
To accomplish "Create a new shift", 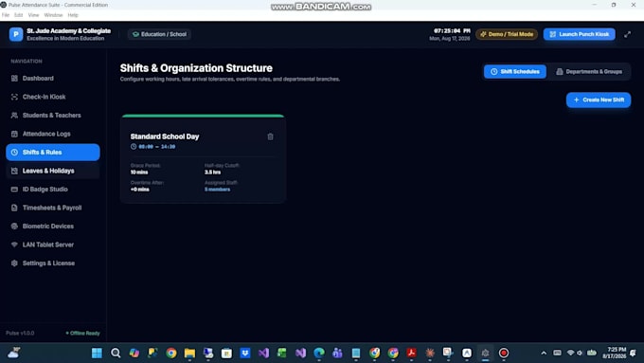I will [x=599, y=100].
